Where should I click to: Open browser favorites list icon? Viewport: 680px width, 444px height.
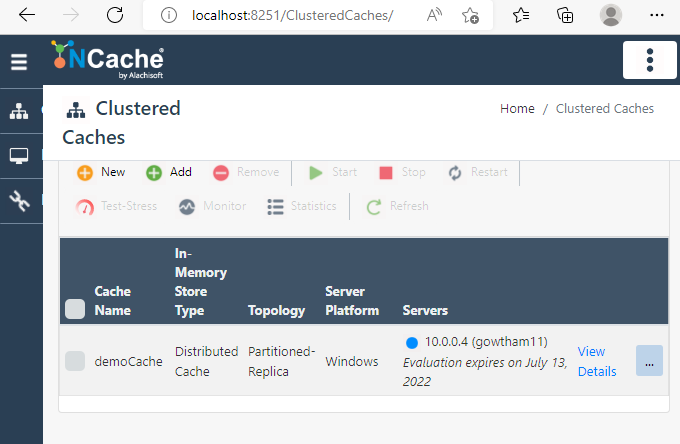[x=521, y=16]
